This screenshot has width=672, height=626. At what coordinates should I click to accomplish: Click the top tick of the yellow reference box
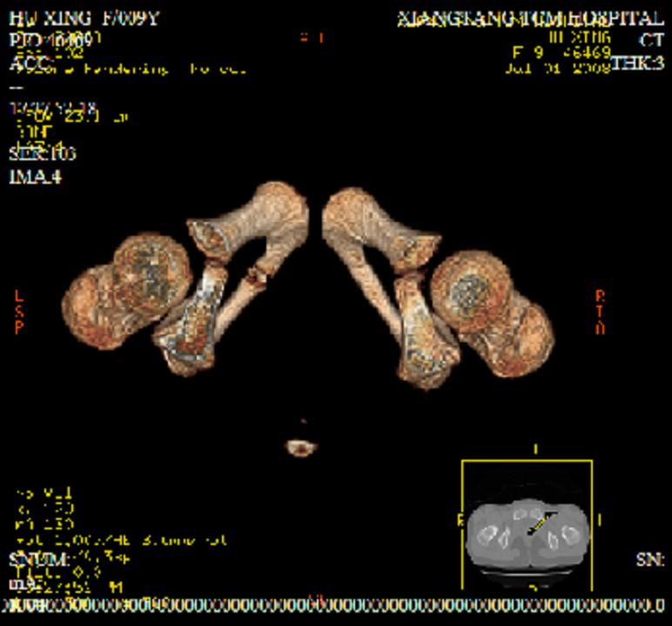point(534,450)
